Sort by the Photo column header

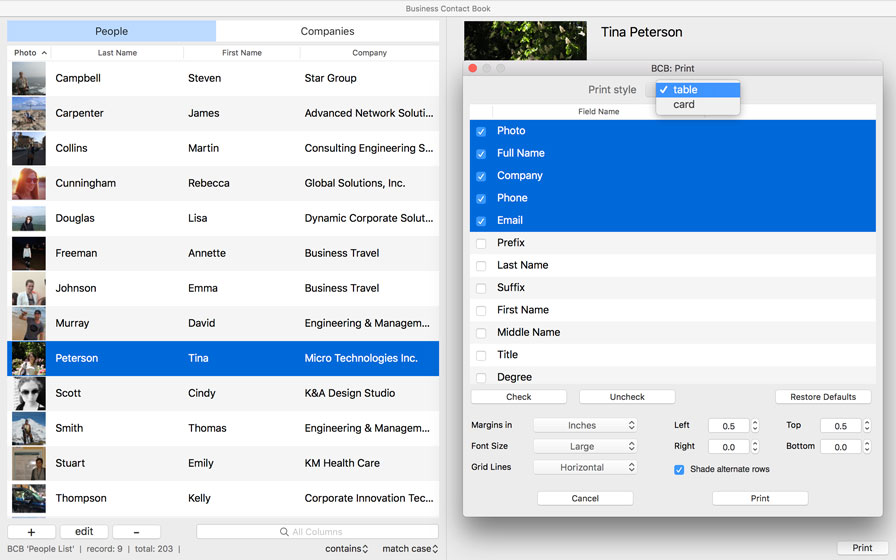30,53
